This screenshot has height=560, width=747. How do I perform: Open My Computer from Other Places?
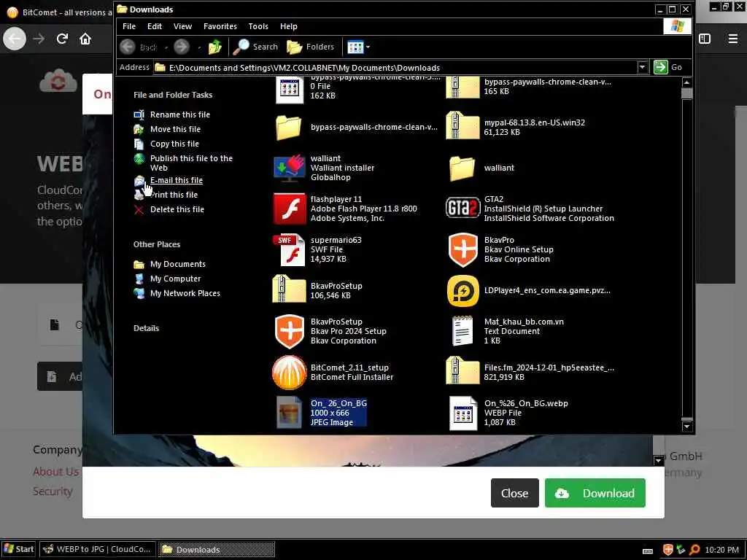(175, 279)
